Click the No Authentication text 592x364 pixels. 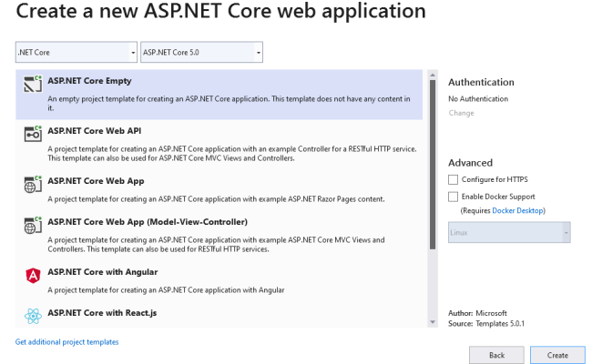(478, 99)
